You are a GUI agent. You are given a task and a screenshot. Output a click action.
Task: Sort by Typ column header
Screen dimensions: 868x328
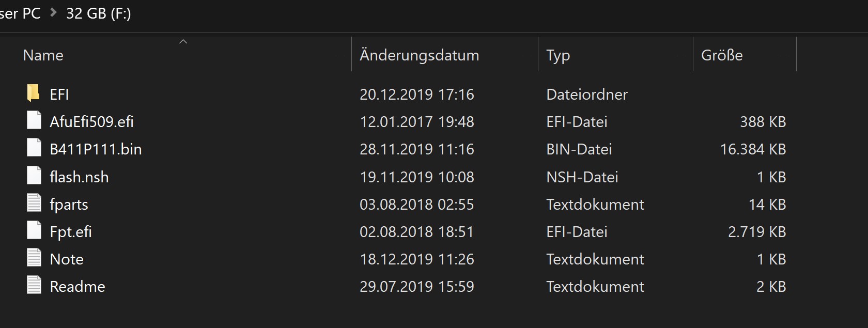[x=615, y=55]
